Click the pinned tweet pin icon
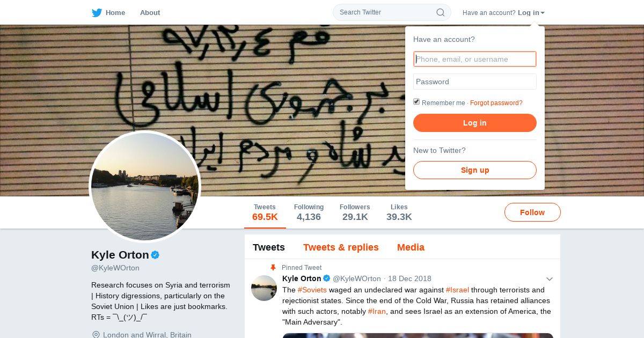 [273, 267]
